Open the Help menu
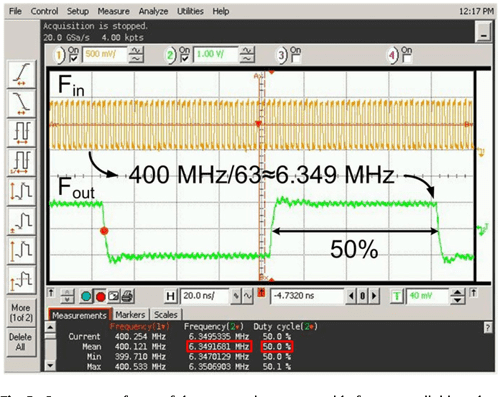 tap(221, 11)
